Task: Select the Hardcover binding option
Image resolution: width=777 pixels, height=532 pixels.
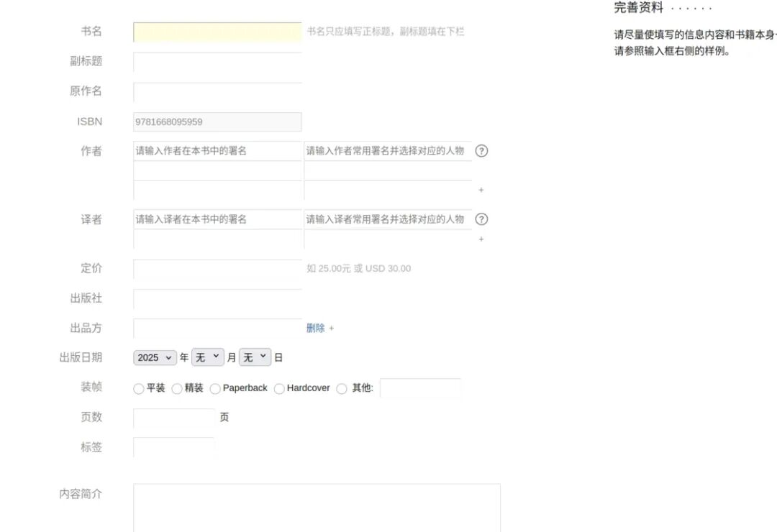Action: [279, 389]
